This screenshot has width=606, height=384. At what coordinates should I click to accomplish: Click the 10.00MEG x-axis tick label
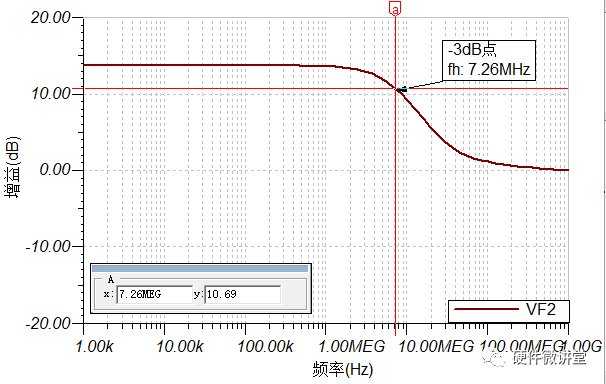click(x=436, y=346)
